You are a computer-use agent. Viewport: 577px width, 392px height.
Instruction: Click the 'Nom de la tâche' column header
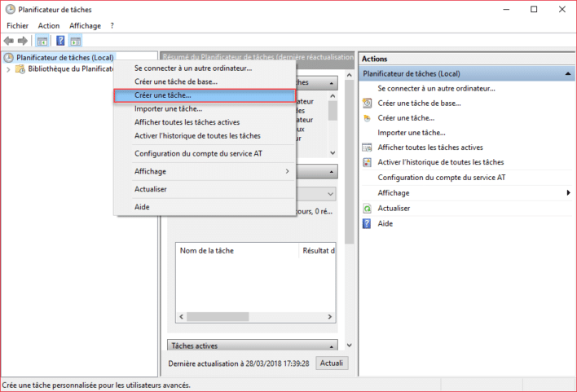(206, 250)
